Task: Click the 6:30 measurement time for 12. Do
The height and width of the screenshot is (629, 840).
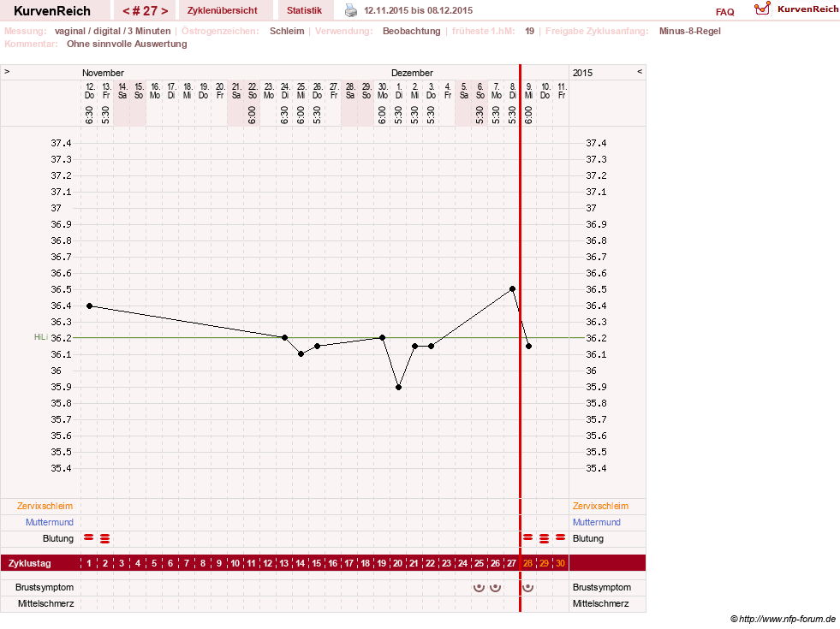Action: tap(89, 115)
